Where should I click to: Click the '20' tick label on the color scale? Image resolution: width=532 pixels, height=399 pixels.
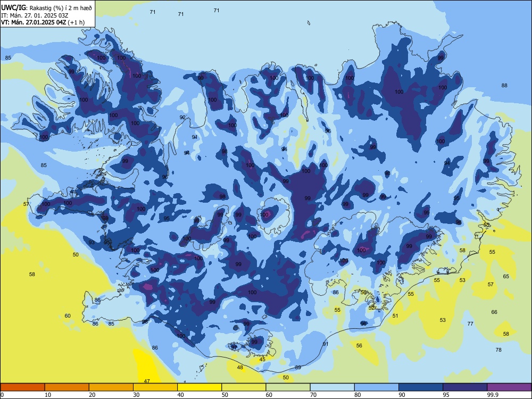[x=92, y=395]
